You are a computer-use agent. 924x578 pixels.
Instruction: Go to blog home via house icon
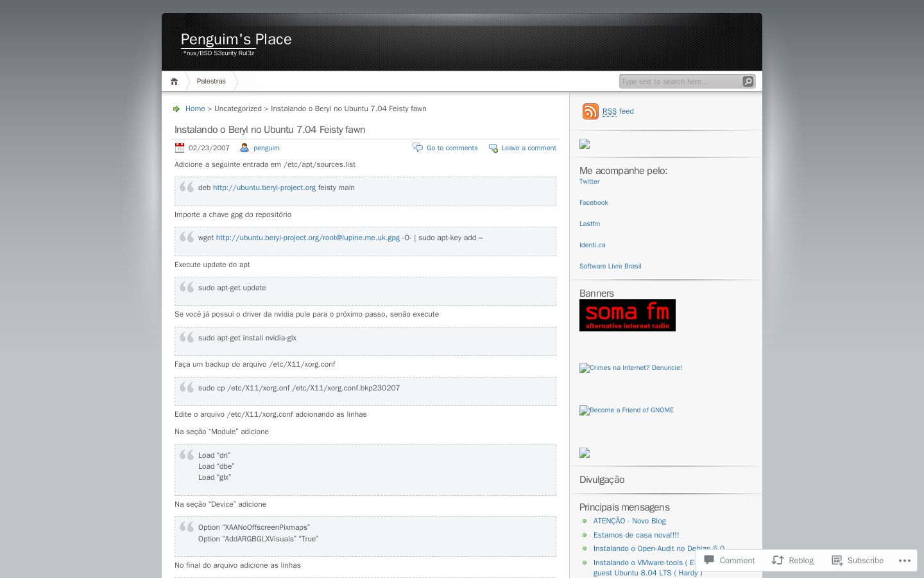click(x=174, y=82)
